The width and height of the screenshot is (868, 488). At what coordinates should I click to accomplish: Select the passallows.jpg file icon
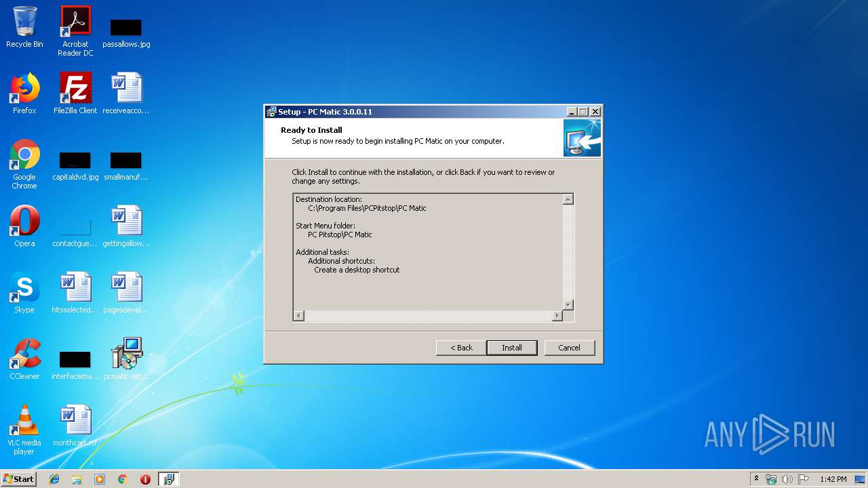126,33
